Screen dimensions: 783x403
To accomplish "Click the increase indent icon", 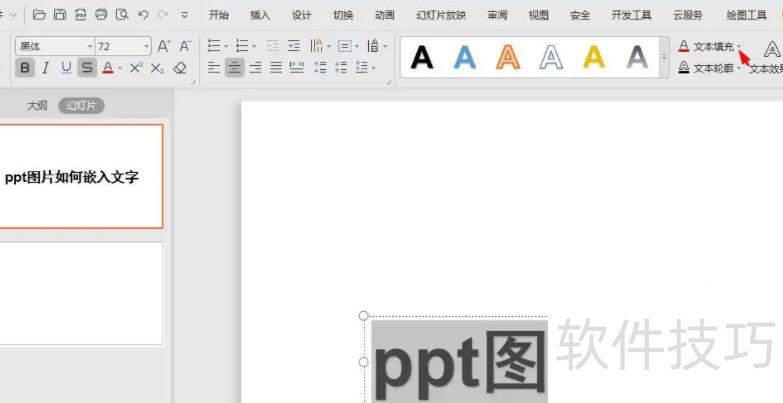I will click(294, 46).
